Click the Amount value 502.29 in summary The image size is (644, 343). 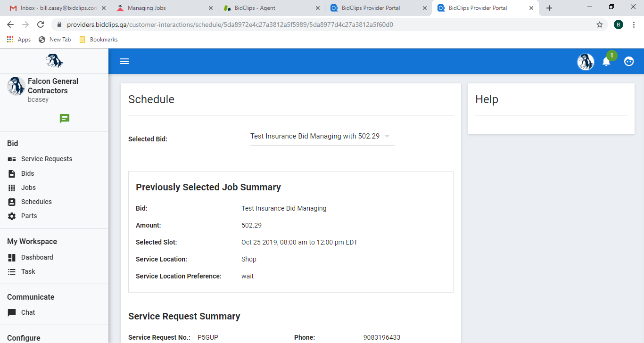(x=251, y=225)
